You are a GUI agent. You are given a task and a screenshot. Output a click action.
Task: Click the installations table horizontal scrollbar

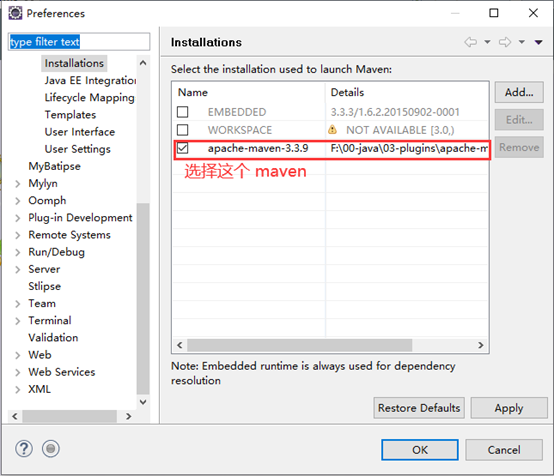300,345
